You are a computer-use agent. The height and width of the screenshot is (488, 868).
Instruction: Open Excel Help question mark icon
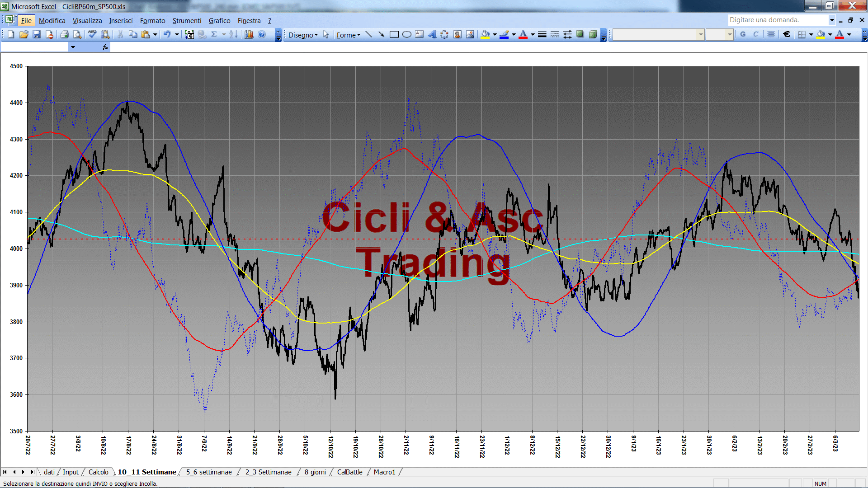[x=262, y=34]
